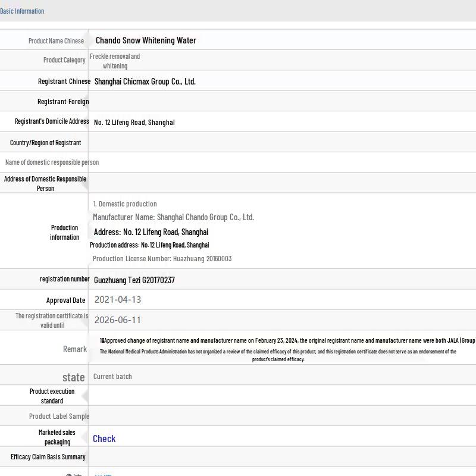Click the remark about approved registrant name change

click(289, 341)
